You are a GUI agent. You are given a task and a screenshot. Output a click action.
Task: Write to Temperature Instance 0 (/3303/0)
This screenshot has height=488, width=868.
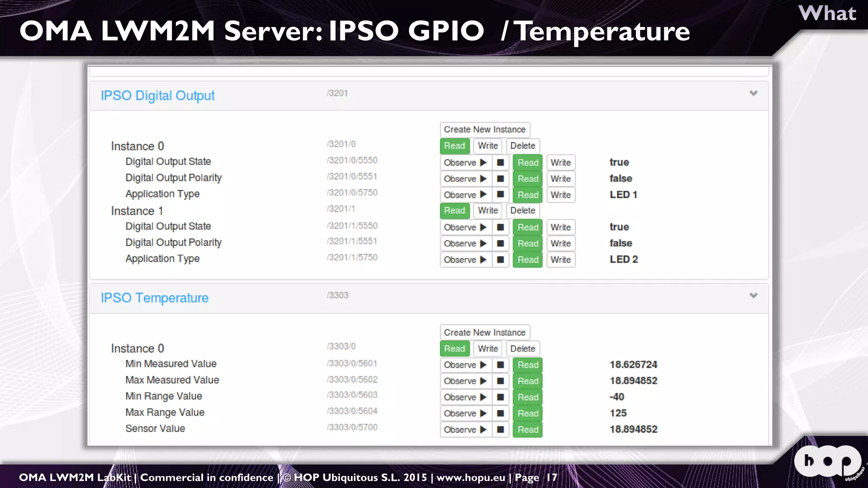tap(488, 349)
